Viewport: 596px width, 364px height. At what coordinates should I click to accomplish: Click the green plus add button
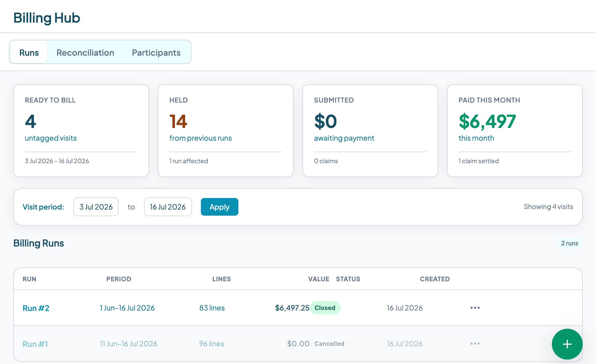567,344
